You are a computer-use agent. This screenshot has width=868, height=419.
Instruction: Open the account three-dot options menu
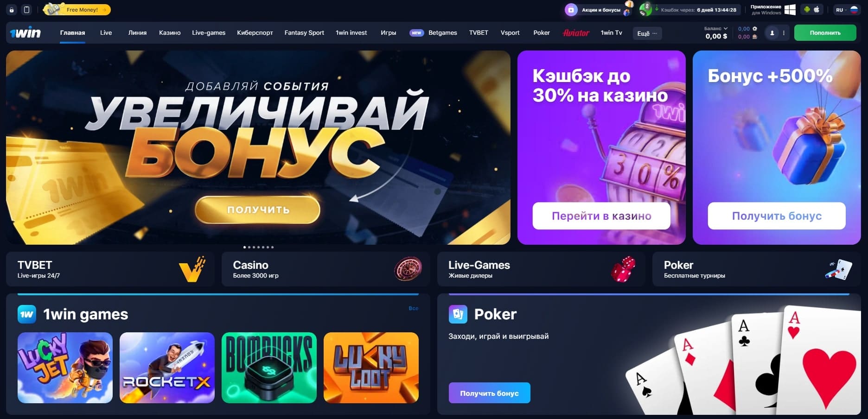tap(784, 33)
